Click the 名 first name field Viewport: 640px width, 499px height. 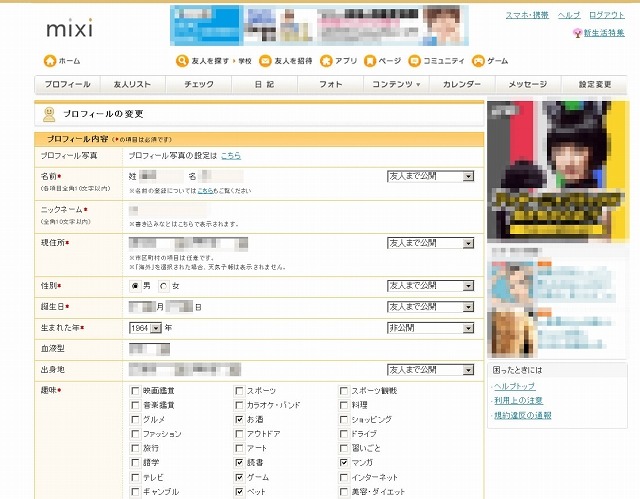click(x=221, y=176)
